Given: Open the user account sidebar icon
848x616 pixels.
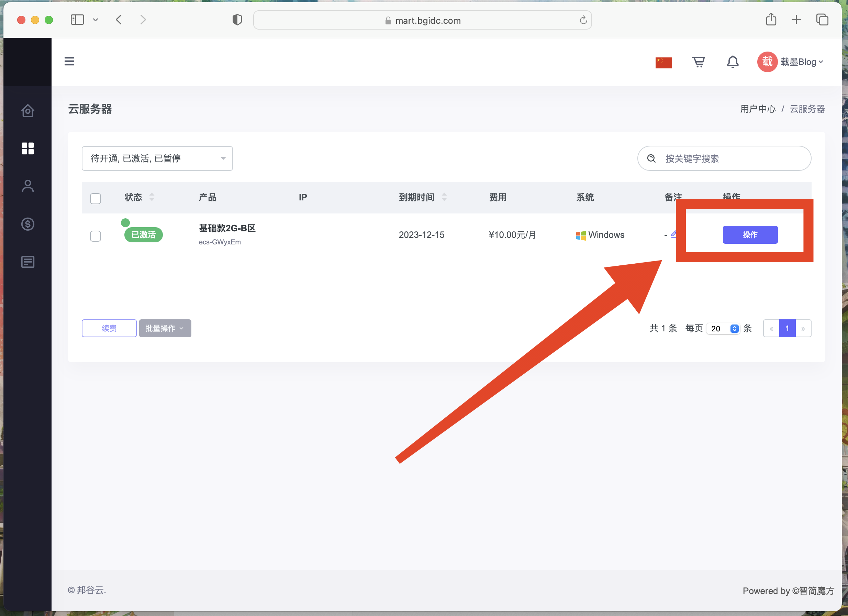Looking at the screenshot, I should pos(28,186).
